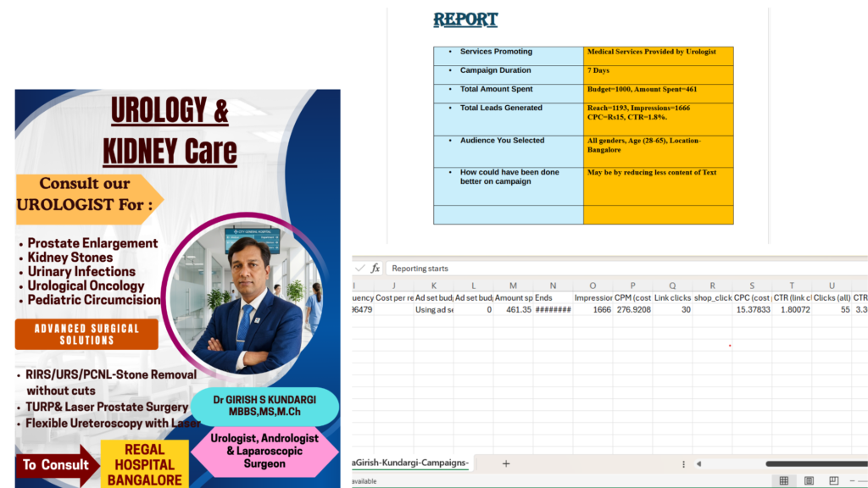Click the Link clicks value 30
868x488 pixels.
coord(672,310)
